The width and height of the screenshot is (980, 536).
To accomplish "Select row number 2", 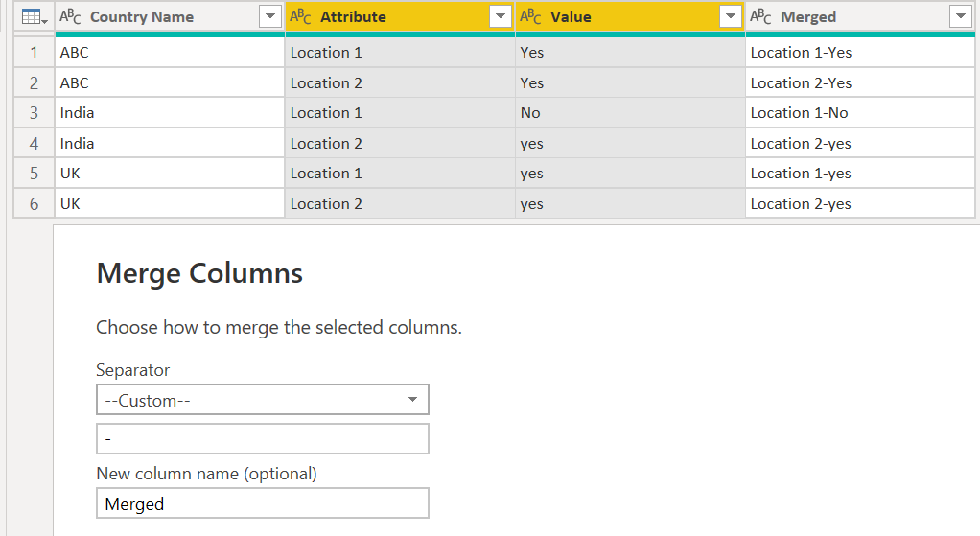I will [35, 82].
